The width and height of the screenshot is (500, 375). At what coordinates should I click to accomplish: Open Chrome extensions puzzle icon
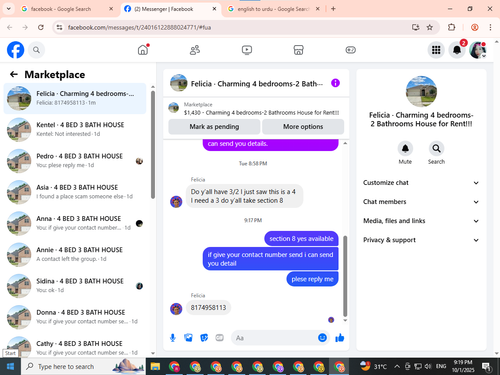(x=451, y=27)
